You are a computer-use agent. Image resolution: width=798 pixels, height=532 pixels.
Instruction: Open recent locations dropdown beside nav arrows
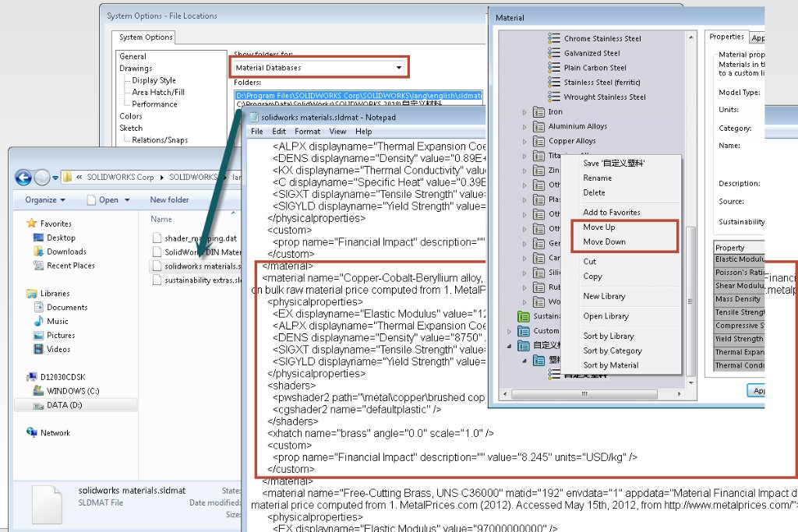point(55,178)
